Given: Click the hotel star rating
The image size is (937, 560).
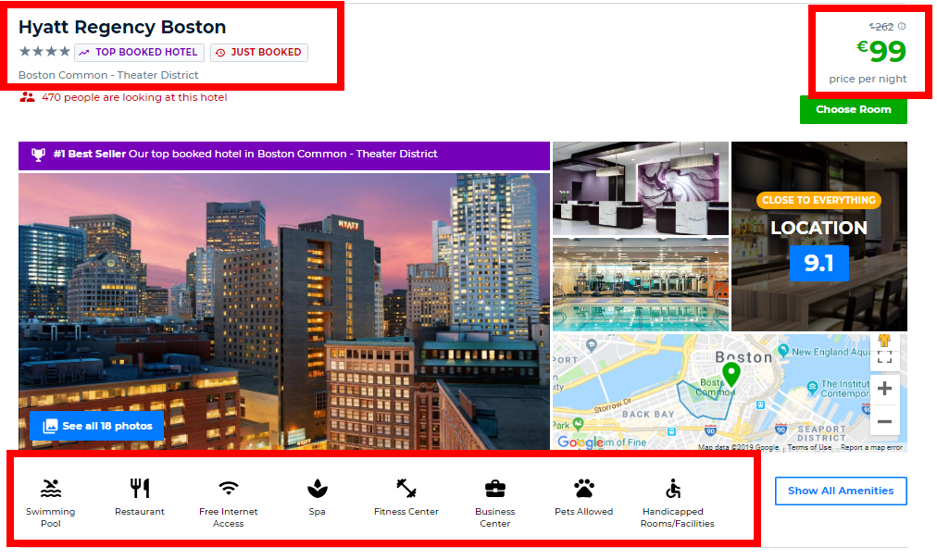Looking at the screenshot, I should (x=44, y=52).
